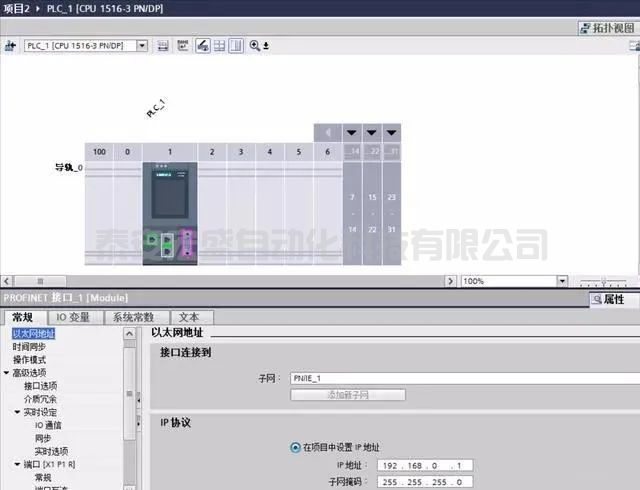Click the green PROFINET port on the CPU
This screenshot has height=490, width=640.
click(152, 240)
